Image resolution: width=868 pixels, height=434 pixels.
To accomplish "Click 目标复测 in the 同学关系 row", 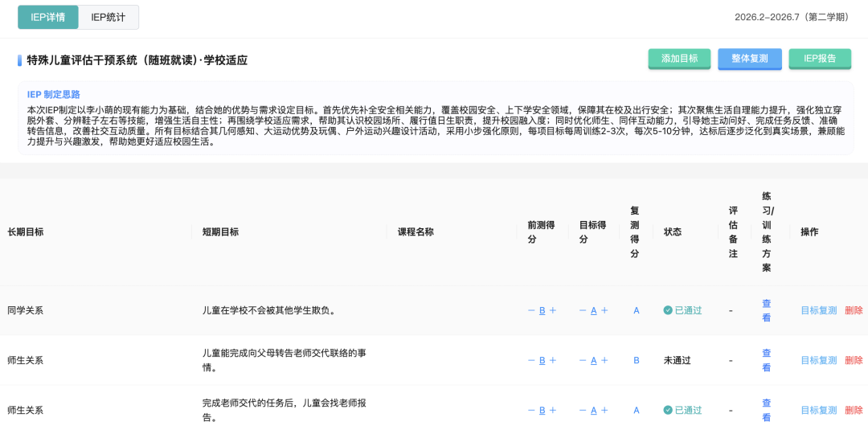I will pos(819,310).
